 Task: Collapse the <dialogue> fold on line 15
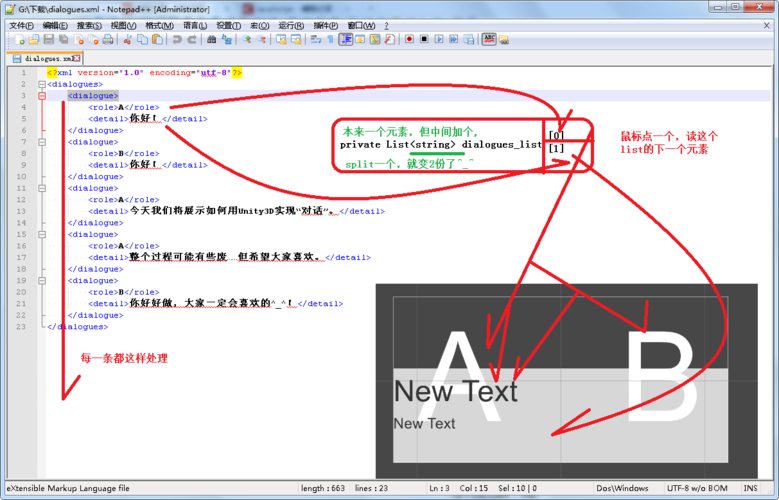coord(42,235)
